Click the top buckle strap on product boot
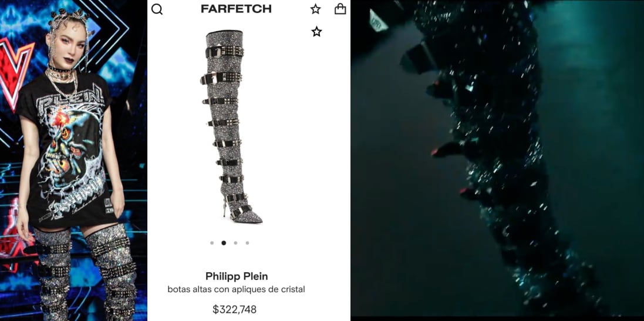This screenshot has width=644, height=321. point(224,52)
